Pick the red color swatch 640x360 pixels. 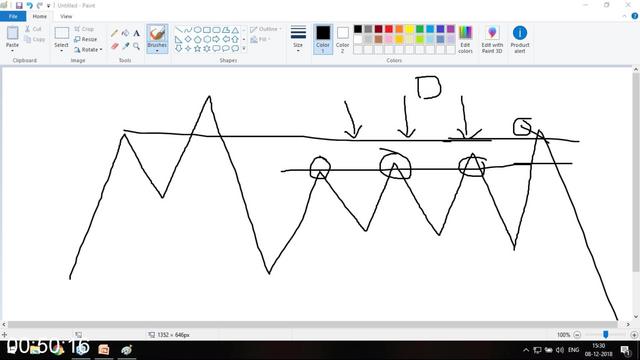(389, 29)
